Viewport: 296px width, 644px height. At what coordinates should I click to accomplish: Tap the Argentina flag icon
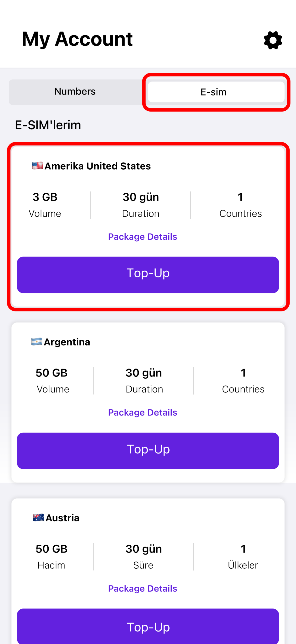click(37, 341)
